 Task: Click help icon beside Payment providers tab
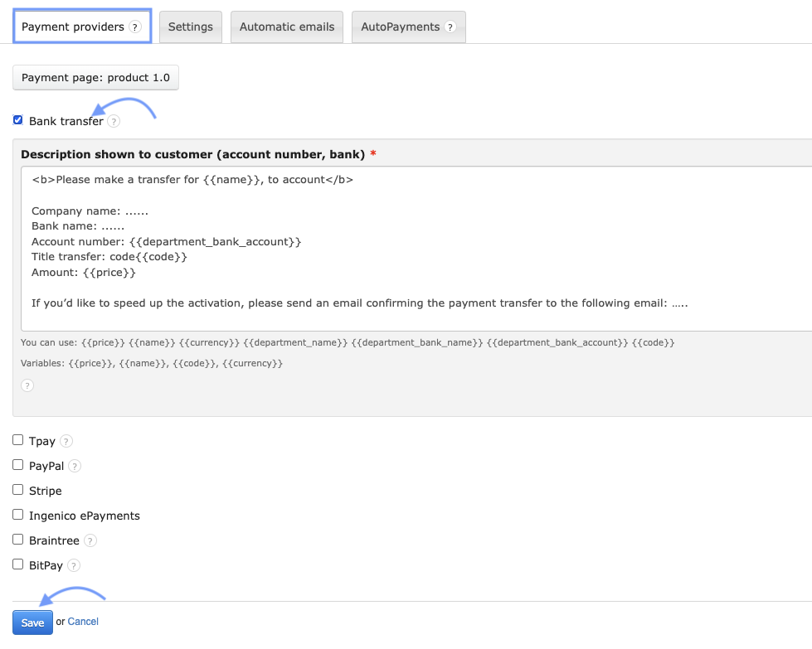pos(135,27)
